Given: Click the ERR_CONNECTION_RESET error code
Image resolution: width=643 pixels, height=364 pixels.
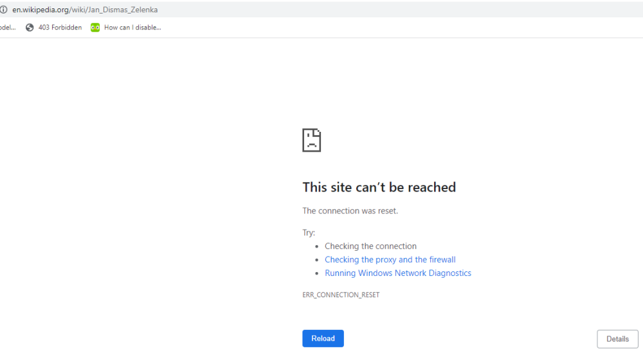Looking at the screenshot, I should click(341, 295).
